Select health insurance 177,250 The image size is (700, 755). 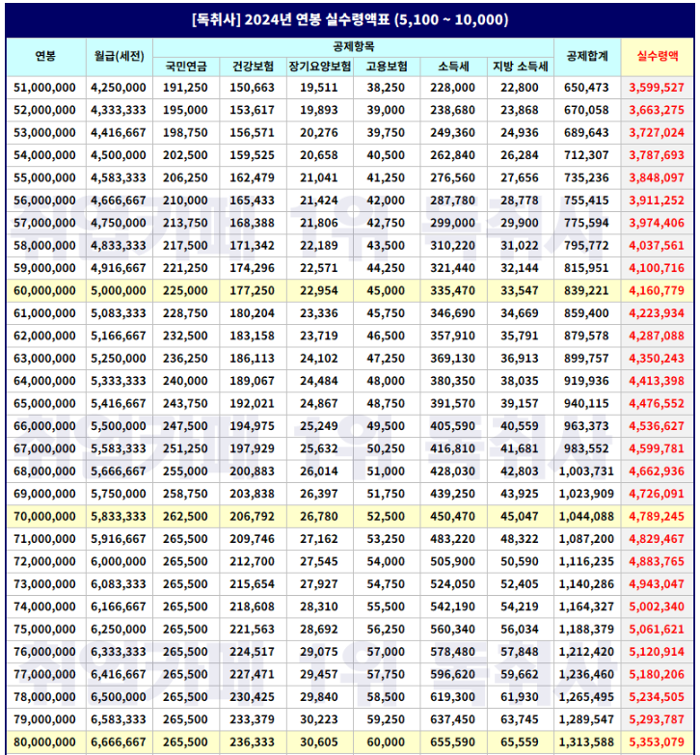252,291
